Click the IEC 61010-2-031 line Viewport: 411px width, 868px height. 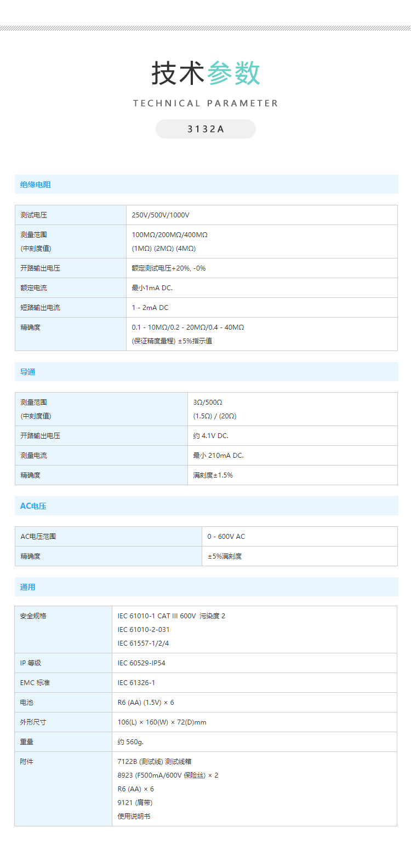[x=144, y=630]
